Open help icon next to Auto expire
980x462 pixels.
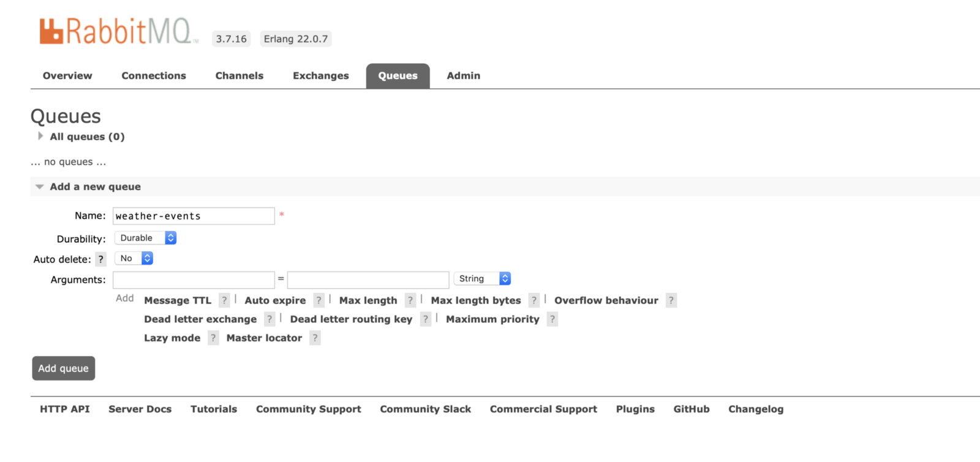coord(319,300)
